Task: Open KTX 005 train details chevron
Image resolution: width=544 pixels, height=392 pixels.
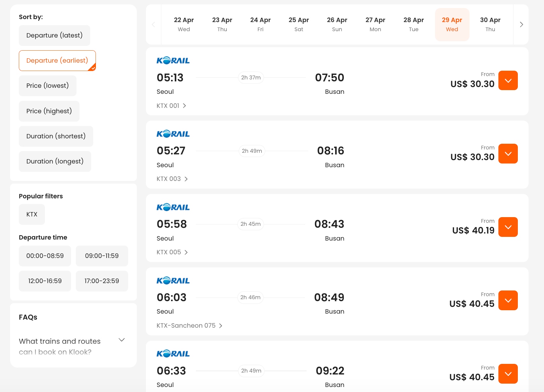Action: 186,252
